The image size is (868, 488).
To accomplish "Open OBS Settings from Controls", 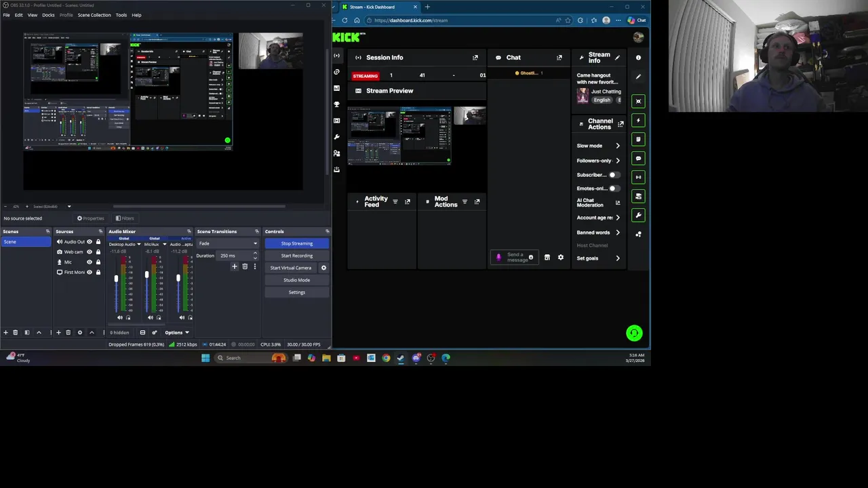I will [297, 292].
